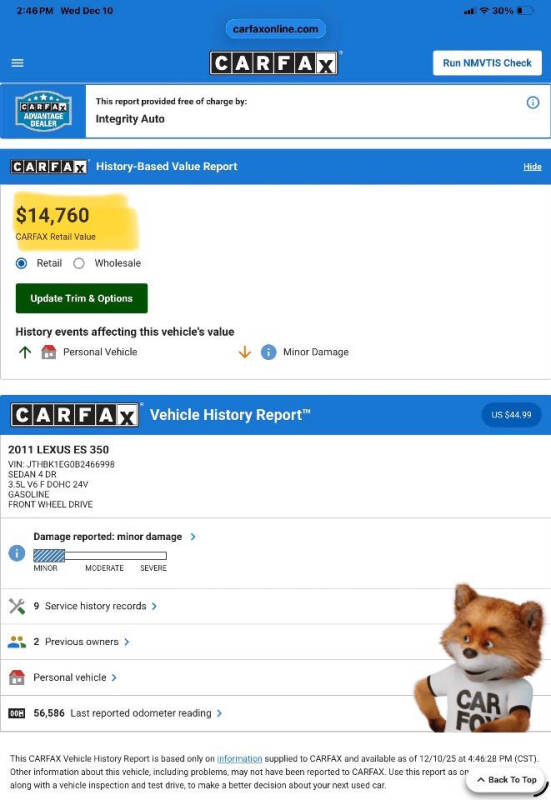Viewport: 551px width, 800px height.
Task: Expand Damage reported minor damage chevron
Action: click(193, 537)
